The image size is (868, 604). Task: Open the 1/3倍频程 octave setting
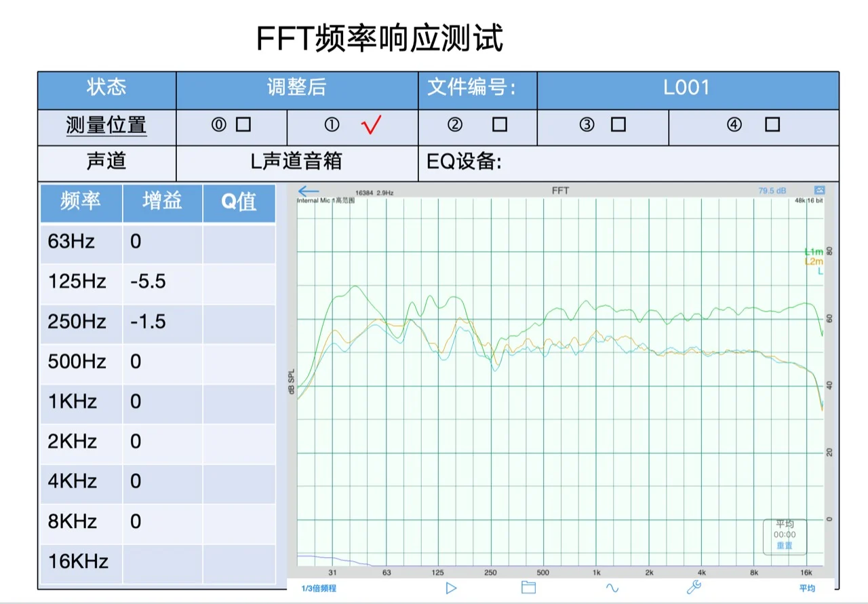[x=319, y=588]
